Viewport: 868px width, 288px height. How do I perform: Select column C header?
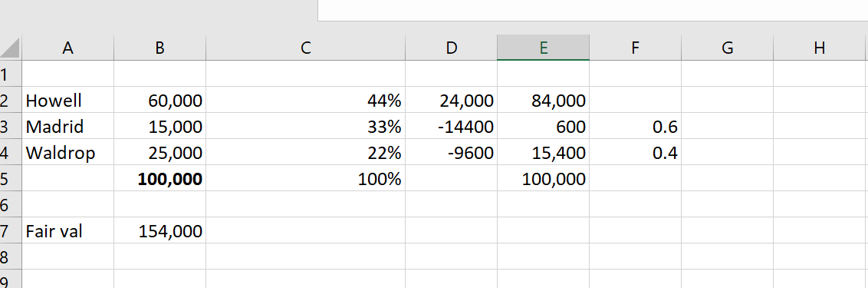[306, 48]
